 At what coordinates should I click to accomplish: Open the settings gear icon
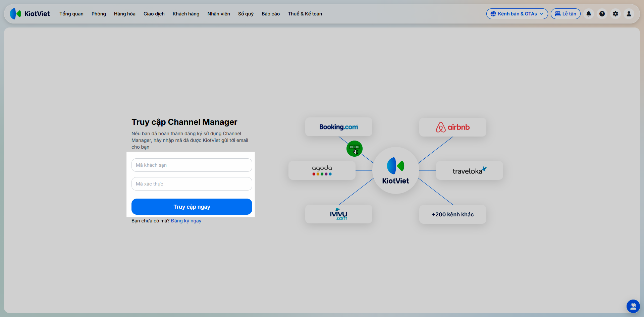pyautogui.click(x=615, y=14)
